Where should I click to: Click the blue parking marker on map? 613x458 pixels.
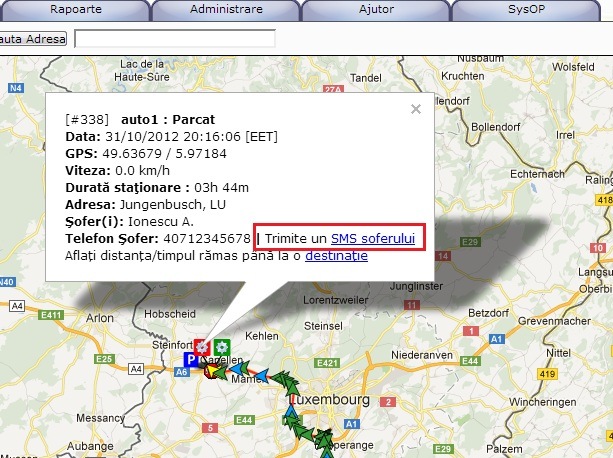coord(190,359)
